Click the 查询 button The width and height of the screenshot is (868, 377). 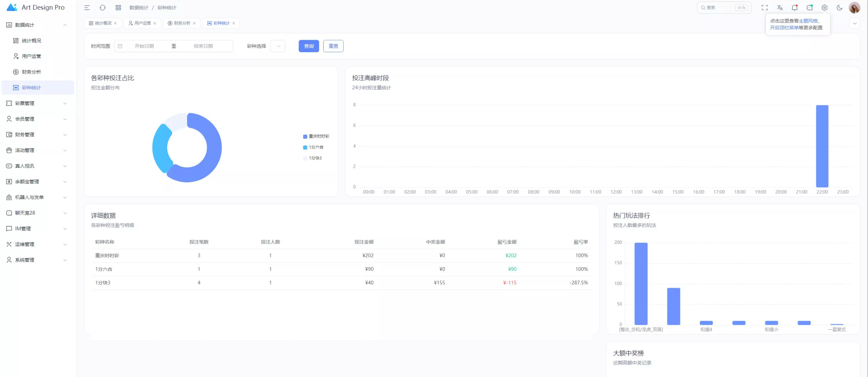[309, 46]
